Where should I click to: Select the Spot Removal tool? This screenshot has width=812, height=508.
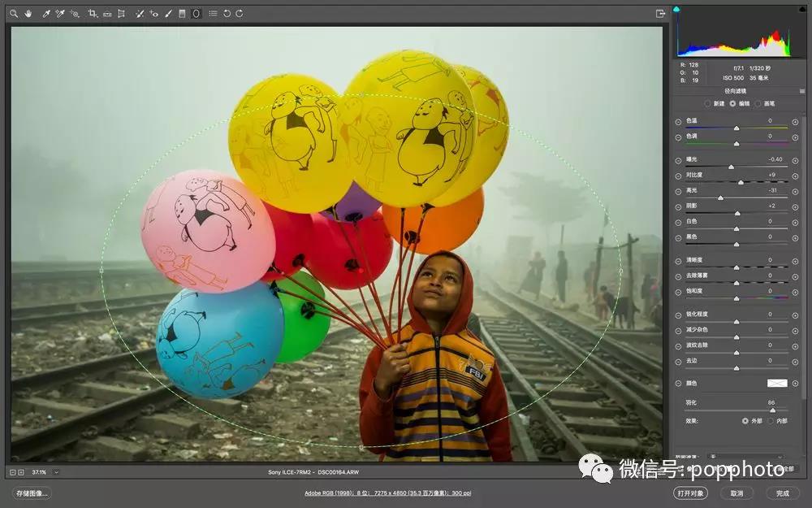tap(140, 14)
